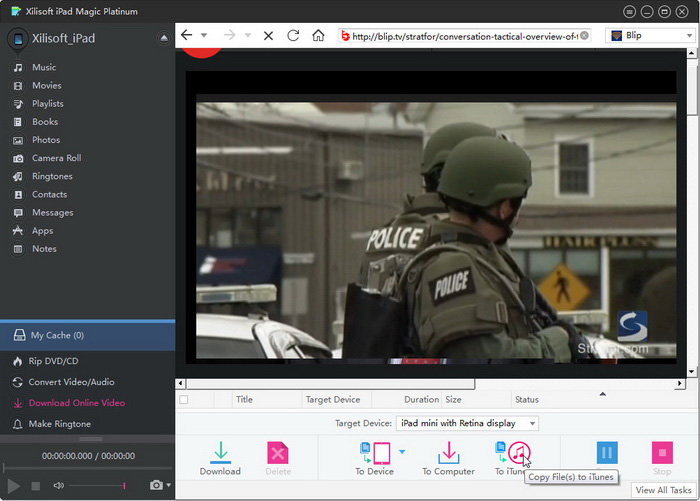Image resolution: width=700 pixels, height=501 pixels.
Task: Open Ringtones in the sidebar
Action: tap(52, 176)
